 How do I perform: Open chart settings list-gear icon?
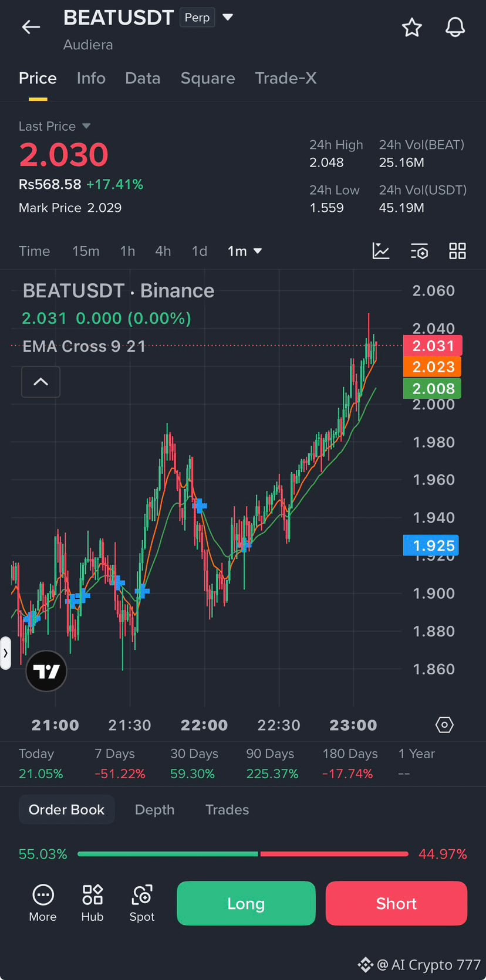[x=419, y=252]
